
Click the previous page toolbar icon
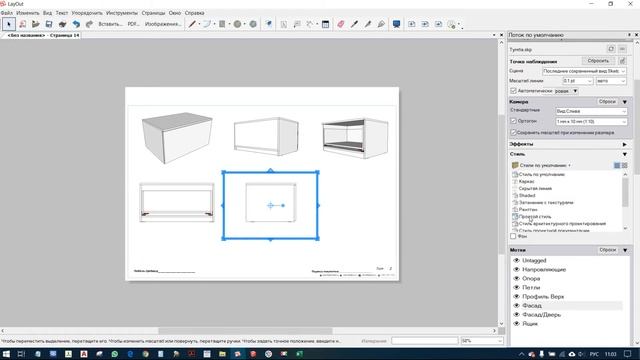pos(425,24)
